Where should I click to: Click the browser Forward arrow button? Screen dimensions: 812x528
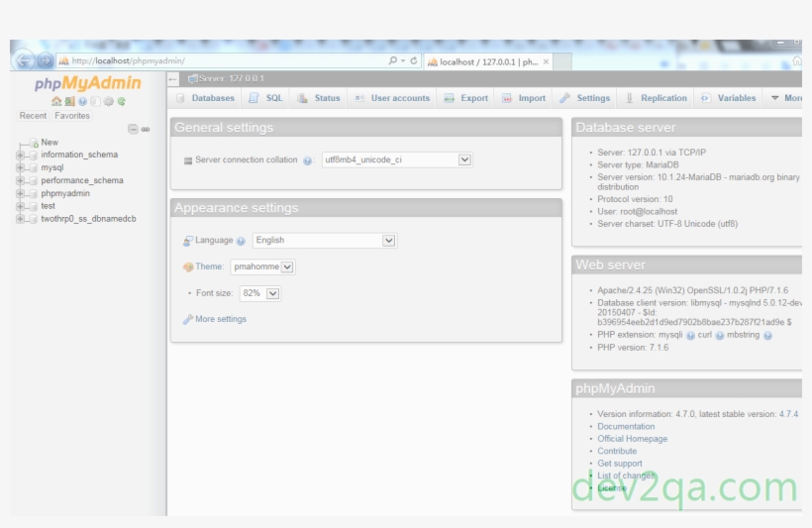click(x=45, y=60)
